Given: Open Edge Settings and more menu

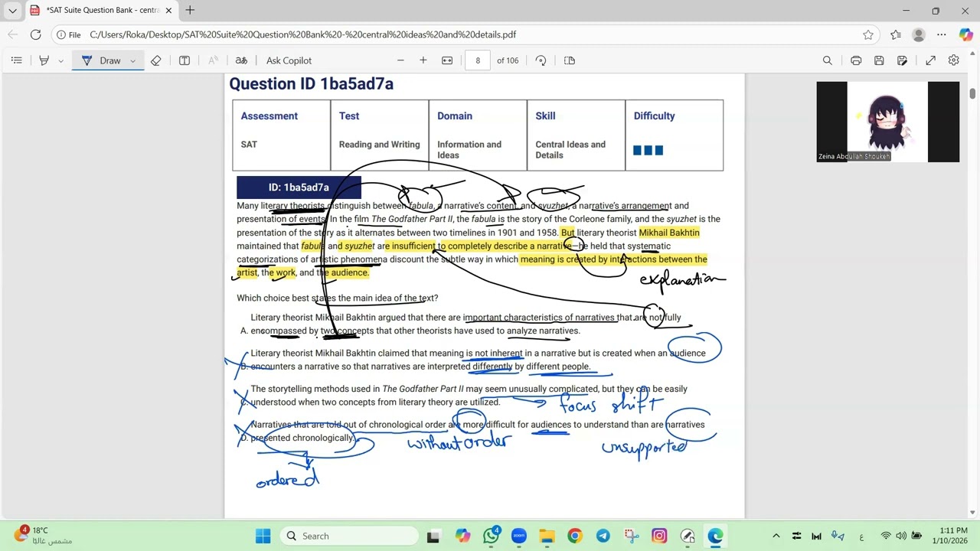Looking at the screenshot, I should tap(942, 34).
